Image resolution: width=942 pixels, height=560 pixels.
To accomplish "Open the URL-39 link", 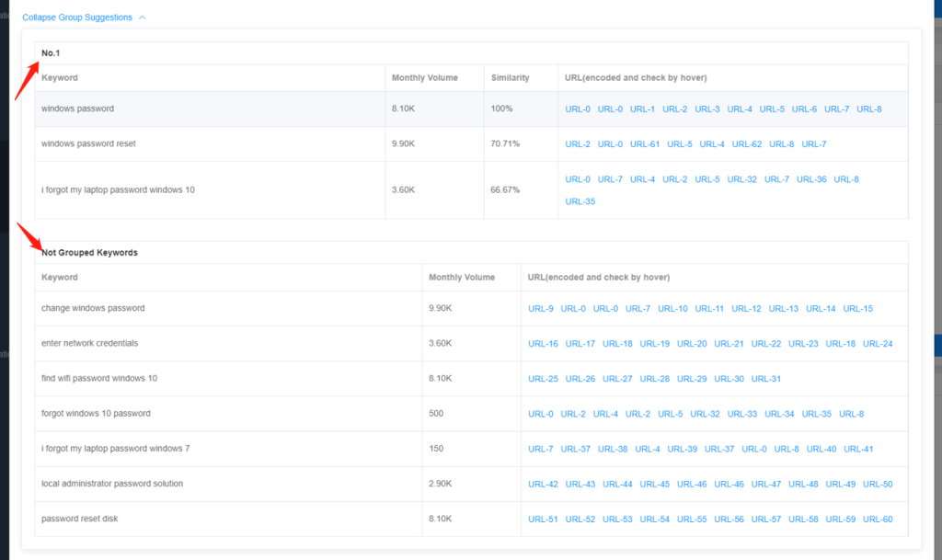I will pos(683,449).
